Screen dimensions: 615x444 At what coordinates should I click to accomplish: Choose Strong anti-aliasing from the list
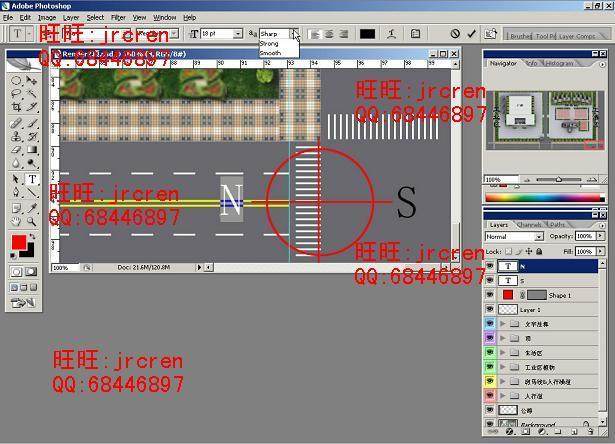tap(278, 44)
